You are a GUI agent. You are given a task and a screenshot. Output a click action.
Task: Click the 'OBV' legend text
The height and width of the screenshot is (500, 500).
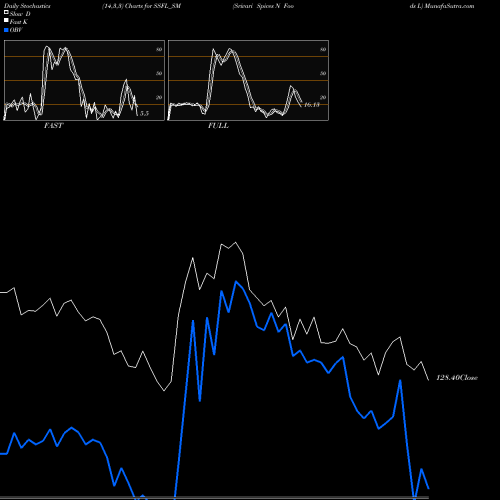coord(16,30)
